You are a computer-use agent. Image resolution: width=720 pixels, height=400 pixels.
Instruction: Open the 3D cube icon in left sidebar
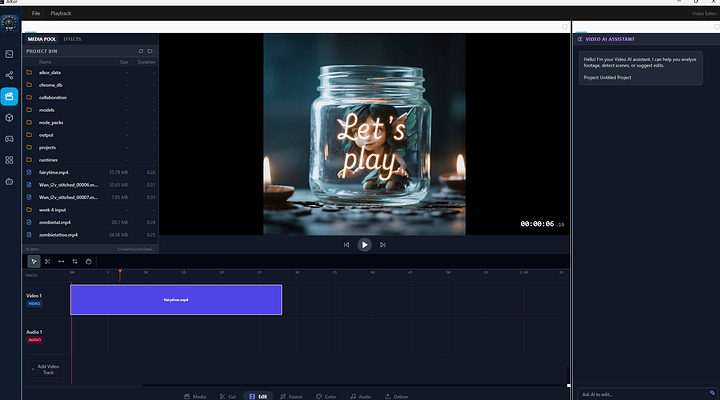9,117
